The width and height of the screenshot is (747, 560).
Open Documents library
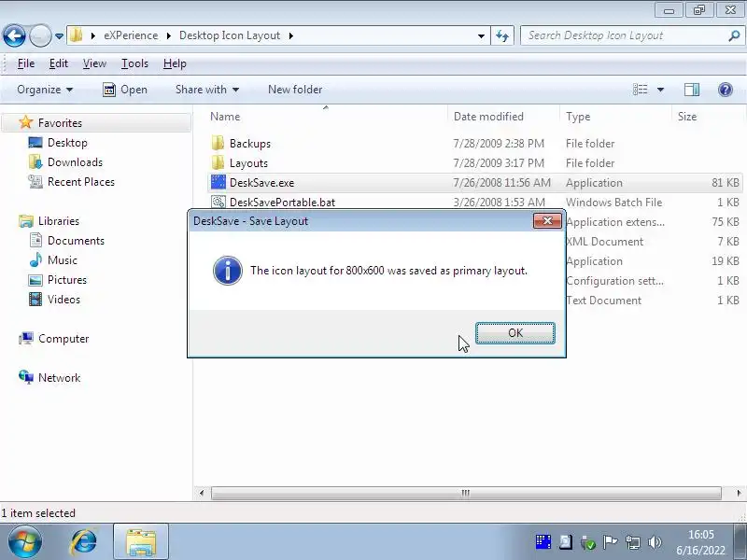click(x=76, y=241)
